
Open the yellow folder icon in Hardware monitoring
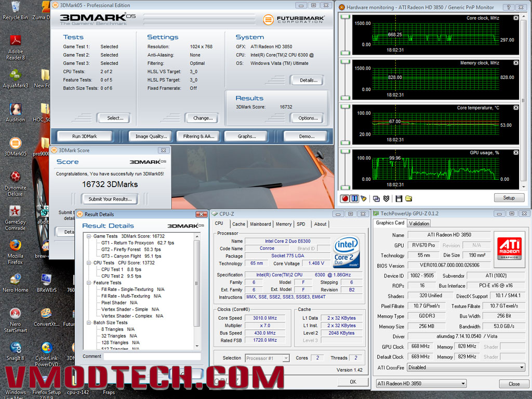(x=408, y=198)
